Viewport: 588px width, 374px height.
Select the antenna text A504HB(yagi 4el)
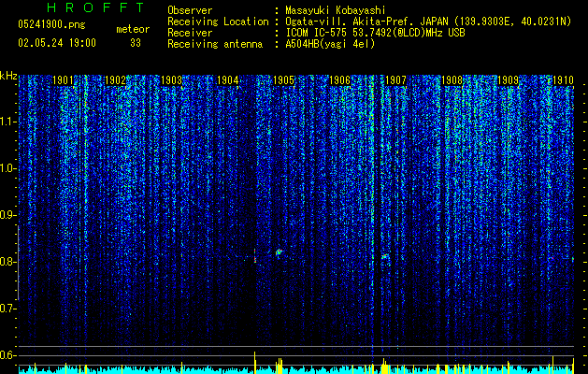click(x=330, y=44)
